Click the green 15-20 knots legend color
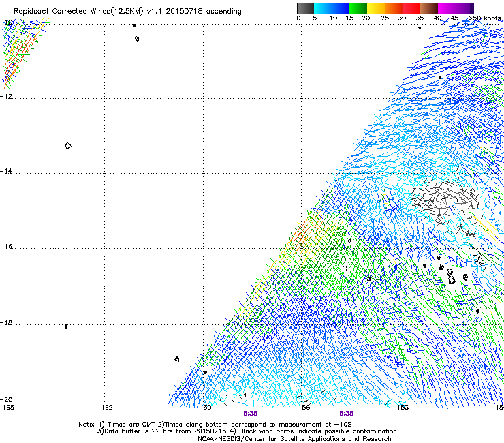This screenshot has width=504, height=443. 358,8
